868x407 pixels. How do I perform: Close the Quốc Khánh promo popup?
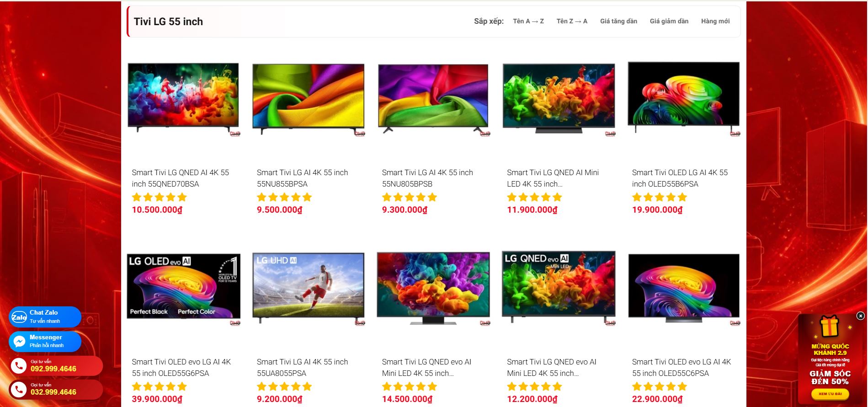[x=860, y=316]
